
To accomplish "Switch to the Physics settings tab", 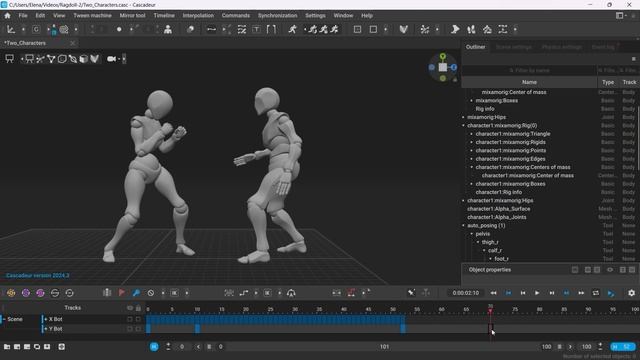I will [562, 47].
